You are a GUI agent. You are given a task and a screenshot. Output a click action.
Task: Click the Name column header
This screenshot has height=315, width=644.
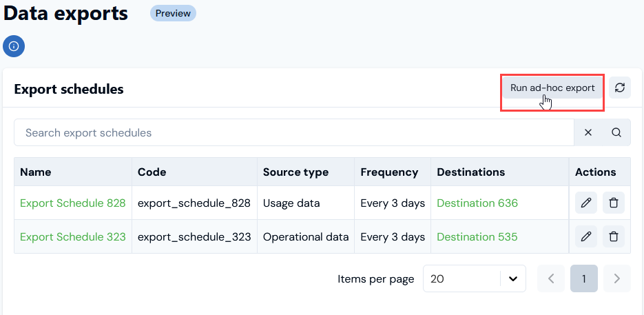coord(36,172)
